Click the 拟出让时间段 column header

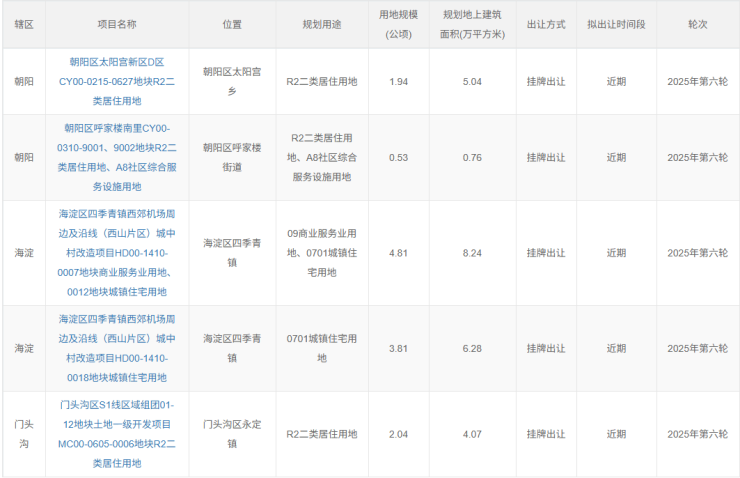tap(616, 23)
